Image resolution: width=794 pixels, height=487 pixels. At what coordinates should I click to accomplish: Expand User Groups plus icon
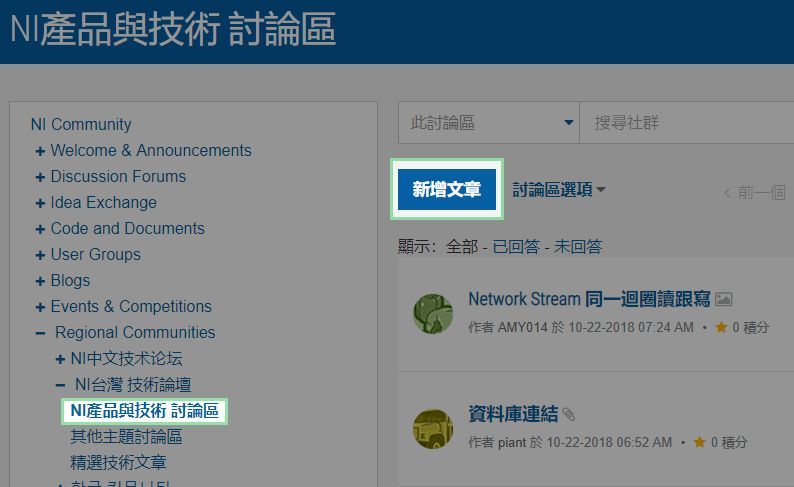[x=40, y=255]
